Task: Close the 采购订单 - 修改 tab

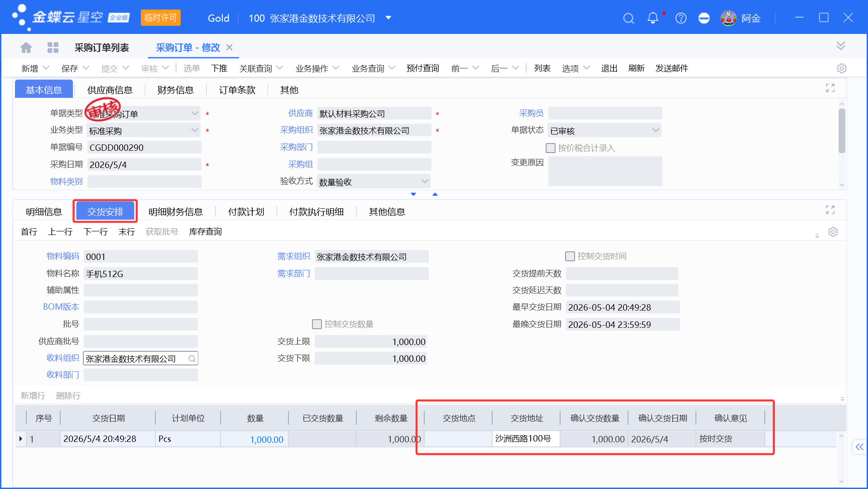Action: pyautogui.click(x=229, y=48)
